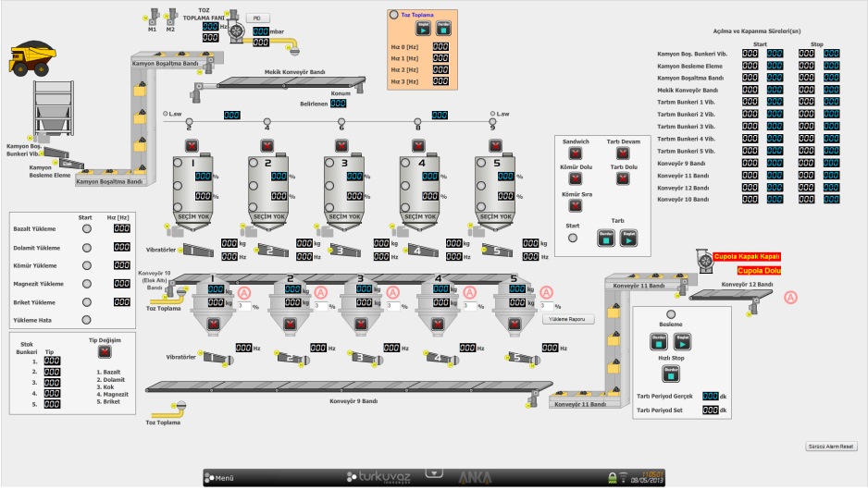
Task: Click the 'A' icon next to Konveyör 12 Bandı
Action: click(x=790, y=297)
